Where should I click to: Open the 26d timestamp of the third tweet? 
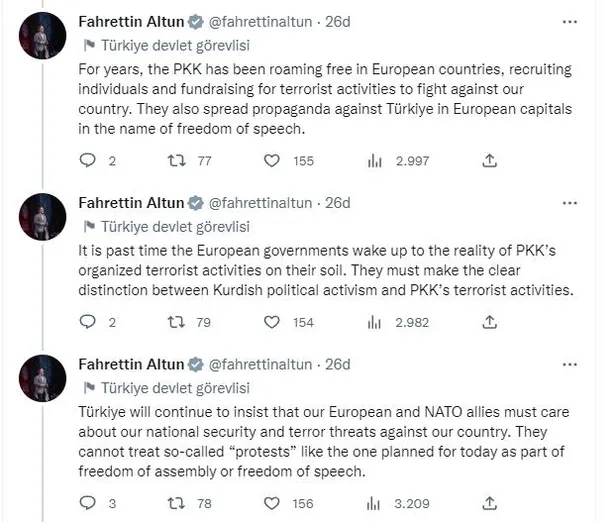338,364
